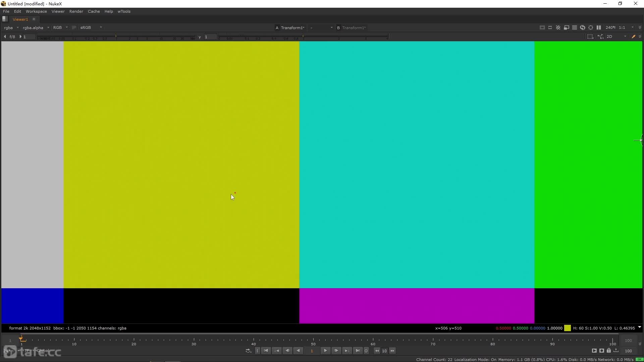This screenshot has height=362, width=644.
Task: Open the RGB display channels dropdown
Action: tap(60, 27)
